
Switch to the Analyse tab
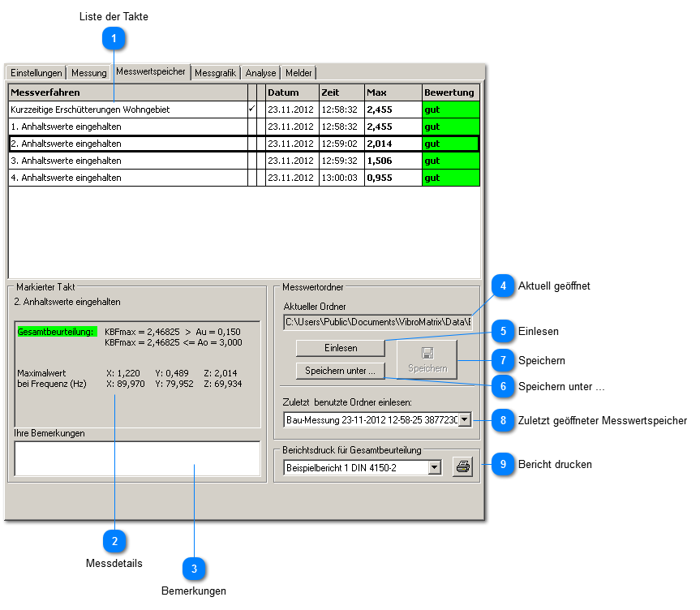click(x=261, y=73)
